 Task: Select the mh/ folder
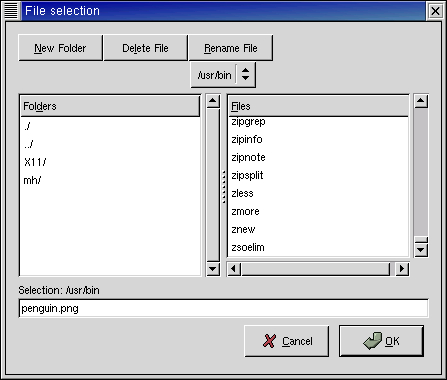coord(110,180)
